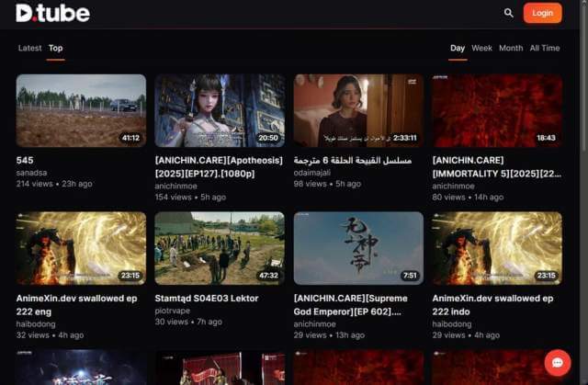Click the Apotheosis EP127 1080p title
This screenshot has width=588, height=385.
[219, 167]
